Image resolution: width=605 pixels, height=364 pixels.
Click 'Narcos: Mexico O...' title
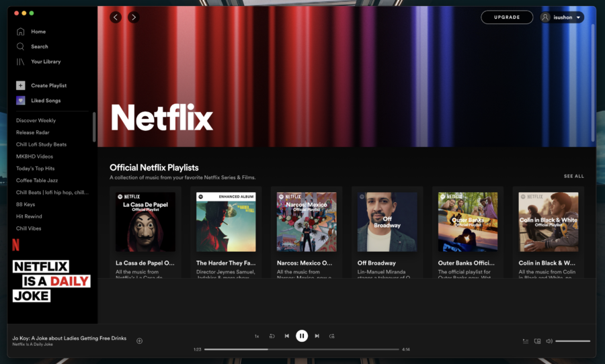click(305, 263)
